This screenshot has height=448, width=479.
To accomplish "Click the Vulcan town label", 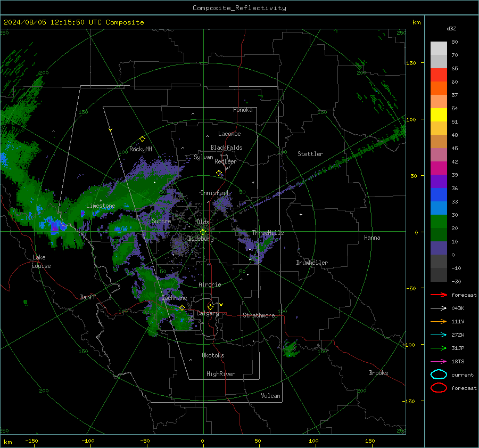I will click(x=271, y=396).
